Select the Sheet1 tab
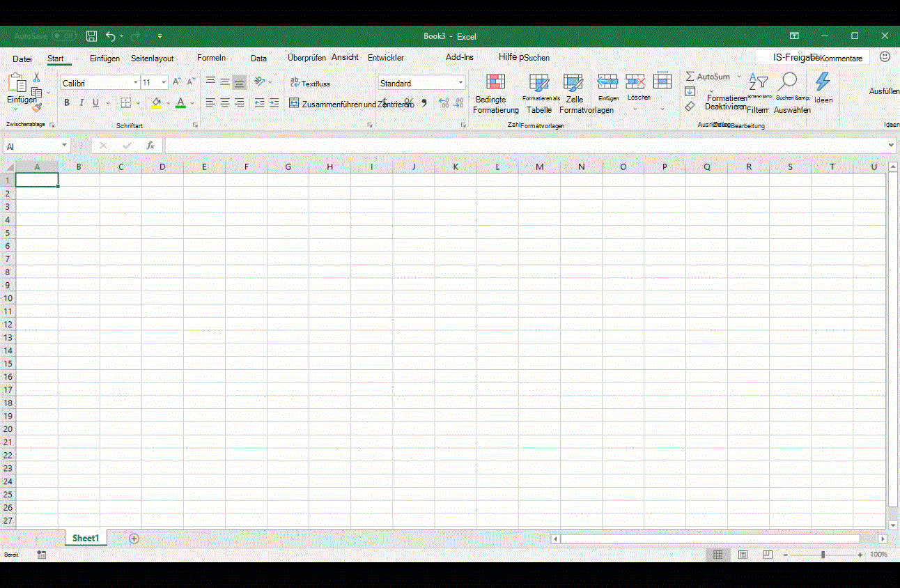The height and width of the screenshot is (588, 900). [x=86, y=538]
